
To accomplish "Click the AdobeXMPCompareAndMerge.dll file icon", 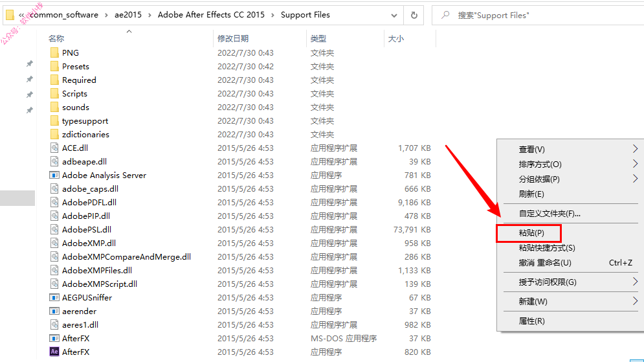I will 54,256.
